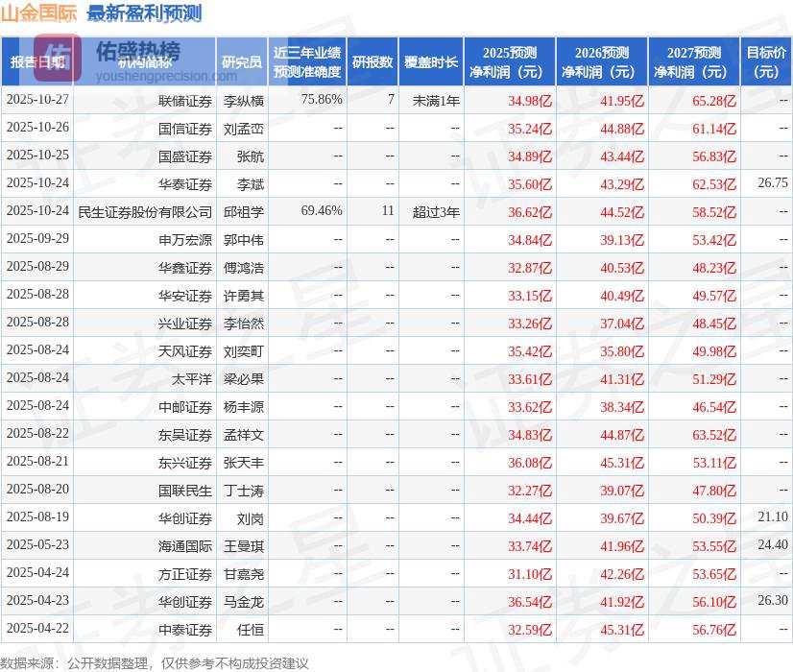Select the 覆盖时长 column header
The image size is (793, 672).
(x=431, y=60)
